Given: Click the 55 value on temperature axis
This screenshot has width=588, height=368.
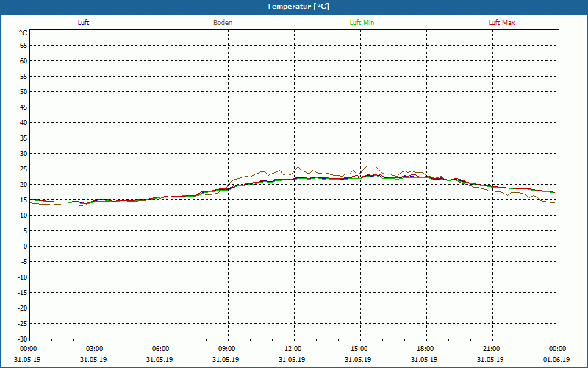Looking at the screenshot, I should click(x=24, y=77).
